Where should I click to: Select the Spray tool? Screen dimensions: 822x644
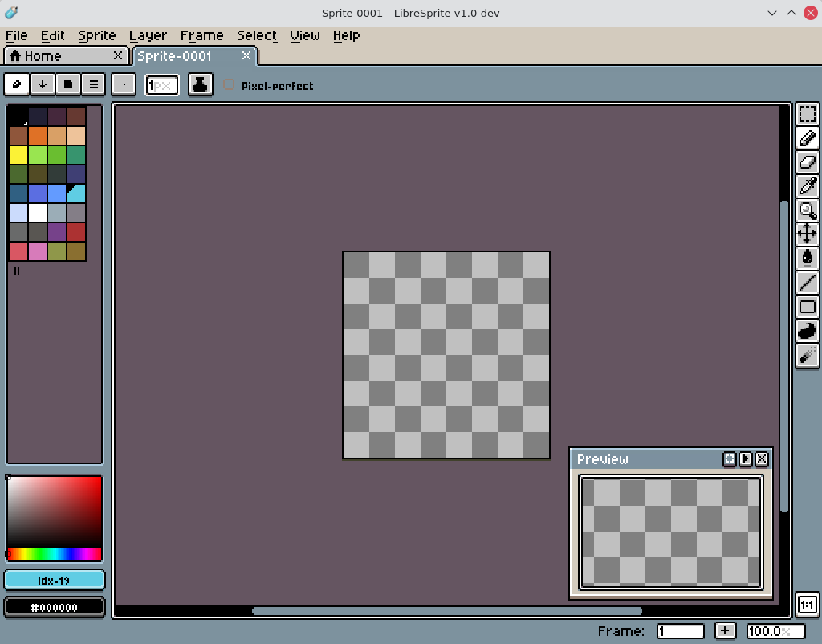click(x=807, y=355)
